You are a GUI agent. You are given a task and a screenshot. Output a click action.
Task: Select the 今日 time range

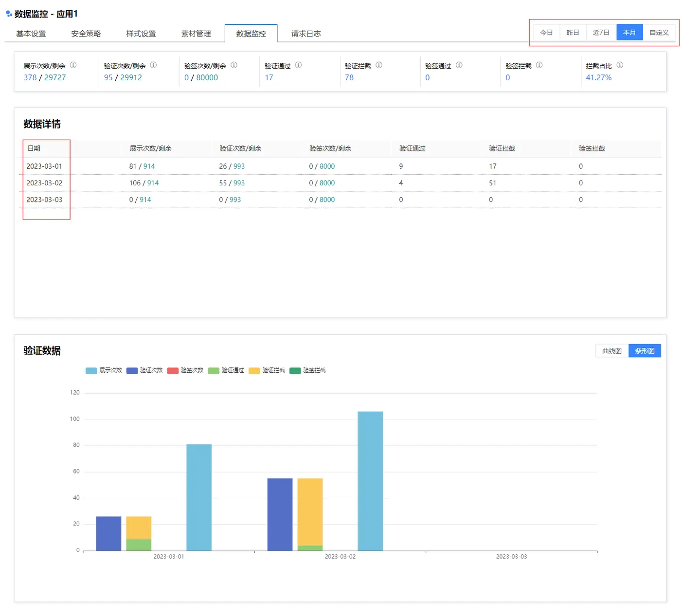pos(547,33)
